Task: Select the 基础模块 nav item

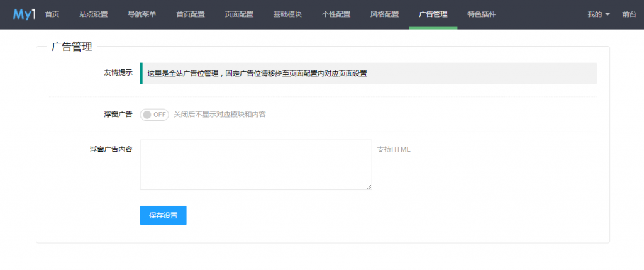Action: [x=287, y=14]
